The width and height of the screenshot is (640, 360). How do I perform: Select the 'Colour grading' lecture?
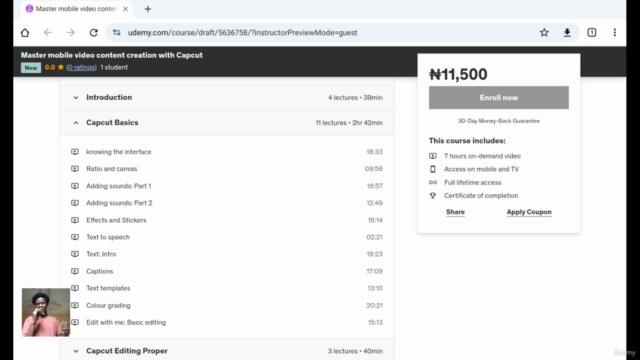108,305
